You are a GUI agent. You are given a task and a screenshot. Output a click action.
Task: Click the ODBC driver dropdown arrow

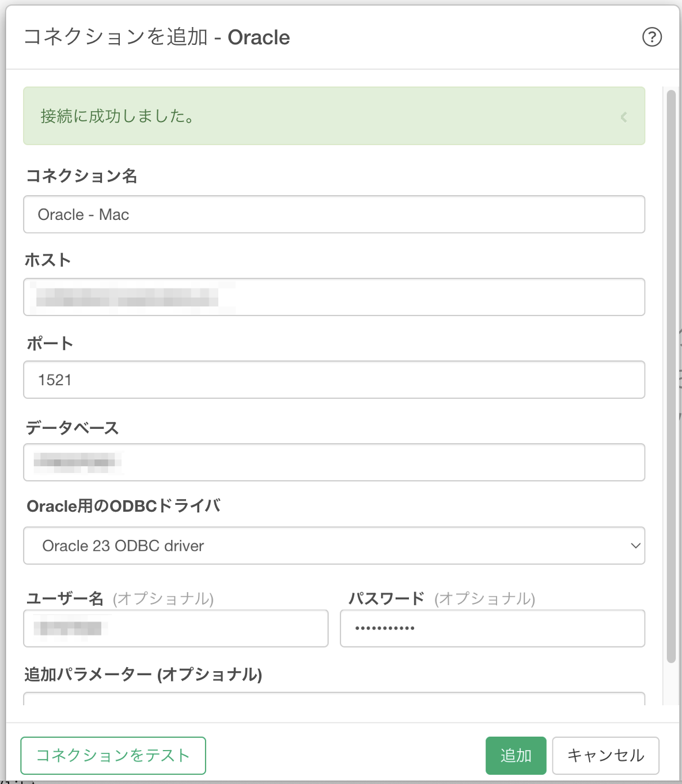[x=635, y=546]
